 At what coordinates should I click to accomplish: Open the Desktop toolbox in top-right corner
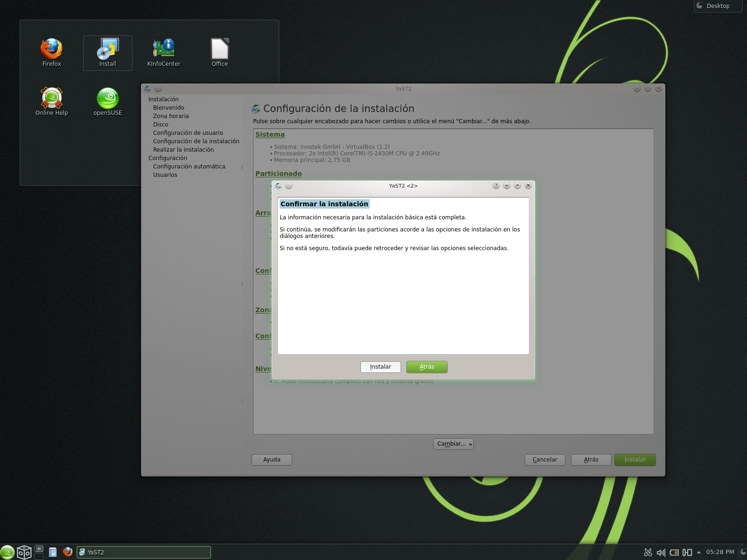(x=718, y=6)
